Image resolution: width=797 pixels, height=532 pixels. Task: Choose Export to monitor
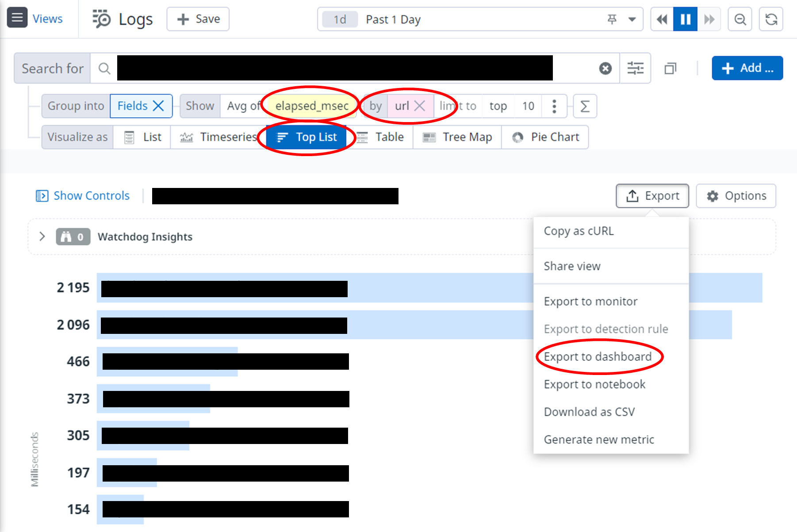tap(611, 302)
